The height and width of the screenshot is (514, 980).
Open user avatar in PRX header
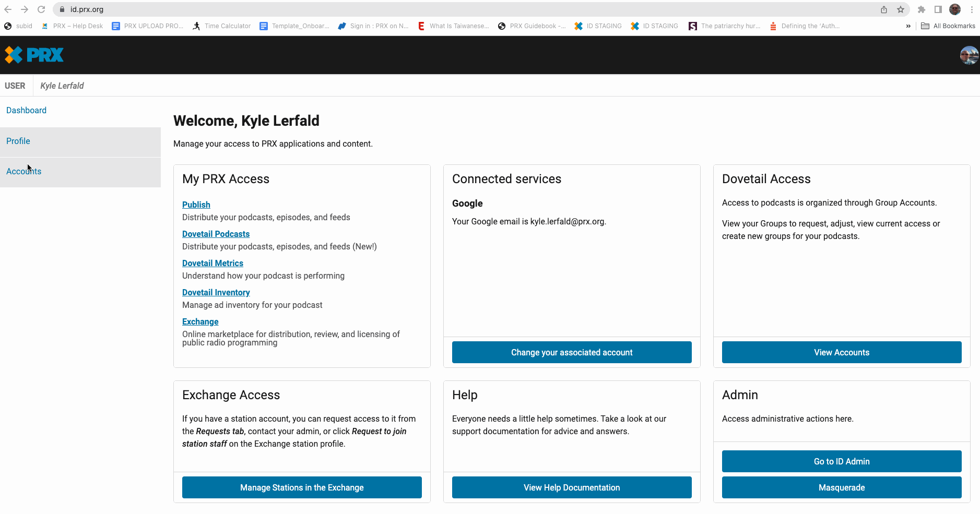click(x=970, y=55)
